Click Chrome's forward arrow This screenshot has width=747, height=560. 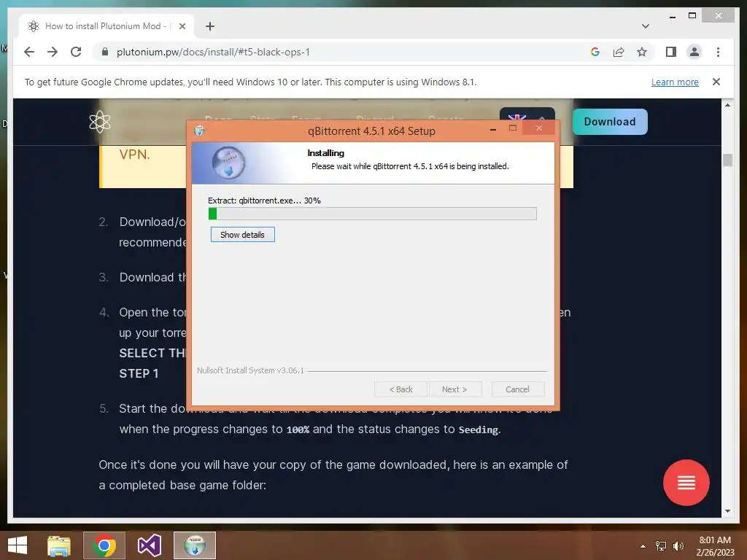tap(53, 52)
